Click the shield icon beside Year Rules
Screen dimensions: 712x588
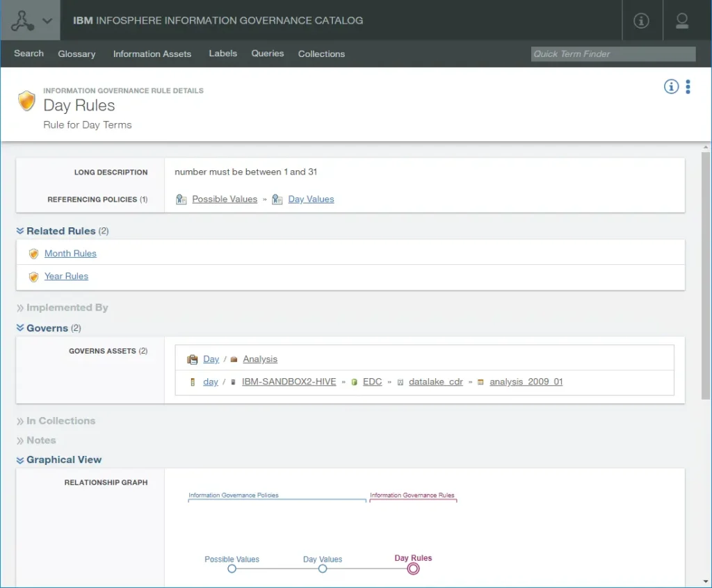click(x=33, y=276)
